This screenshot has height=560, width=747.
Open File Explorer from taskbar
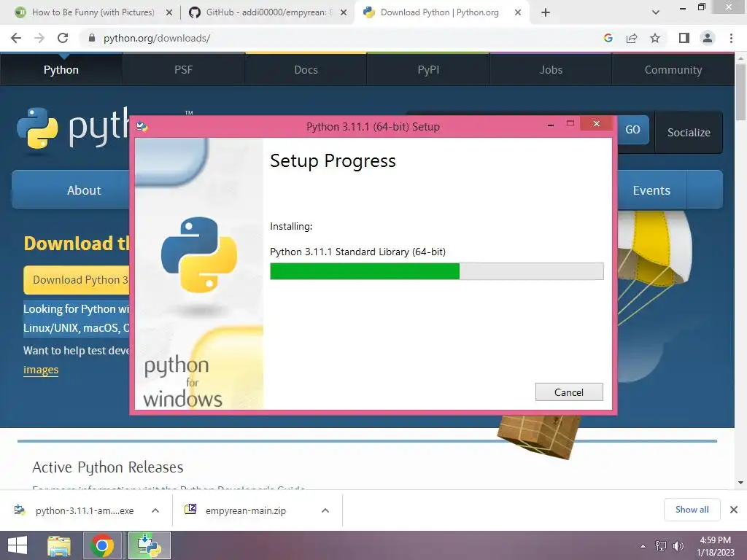coord(59,545)
